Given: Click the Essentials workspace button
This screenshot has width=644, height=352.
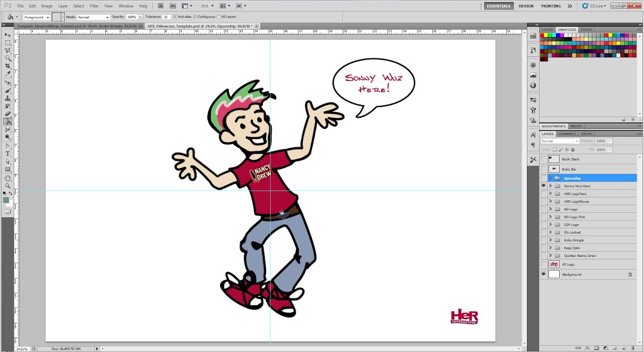Looking at the screenshot, I should [x=499, y=6].
